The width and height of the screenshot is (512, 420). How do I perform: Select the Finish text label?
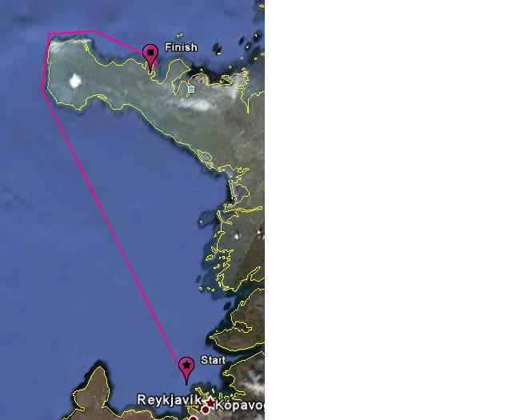(x=181, y=47)
